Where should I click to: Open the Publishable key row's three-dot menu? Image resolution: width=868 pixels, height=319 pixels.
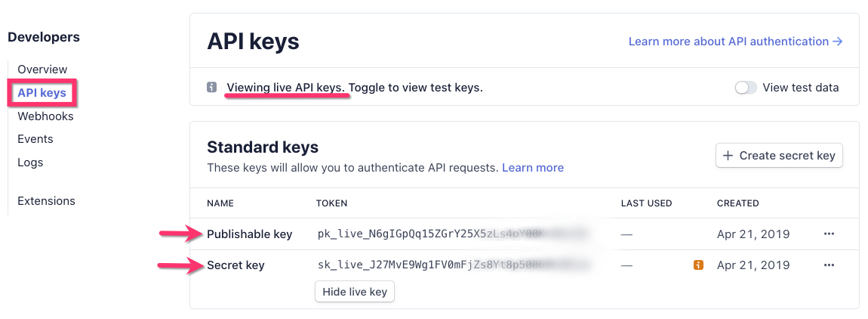point(829,234)
